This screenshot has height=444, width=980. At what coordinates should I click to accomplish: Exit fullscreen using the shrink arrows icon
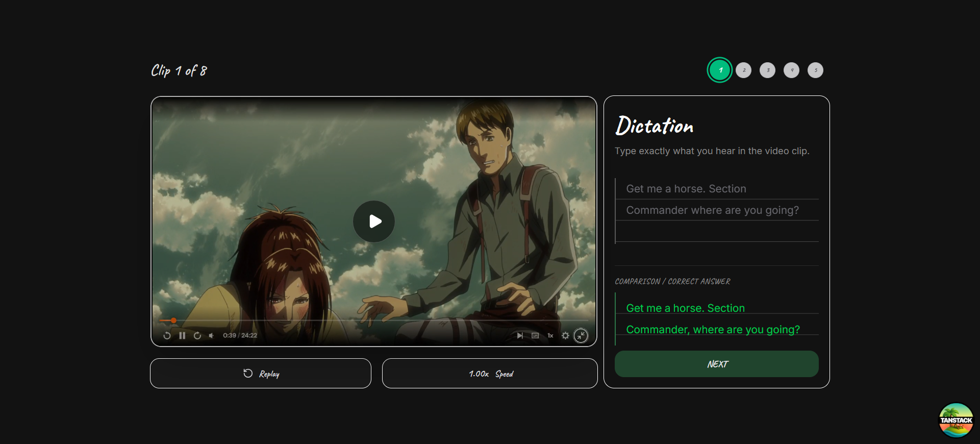581,336
